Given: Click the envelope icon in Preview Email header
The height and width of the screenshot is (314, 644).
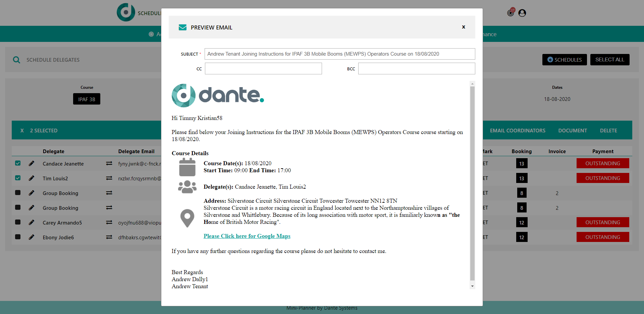Looking at the screenshot, I should pyautogui.click(x=182, y=27).
